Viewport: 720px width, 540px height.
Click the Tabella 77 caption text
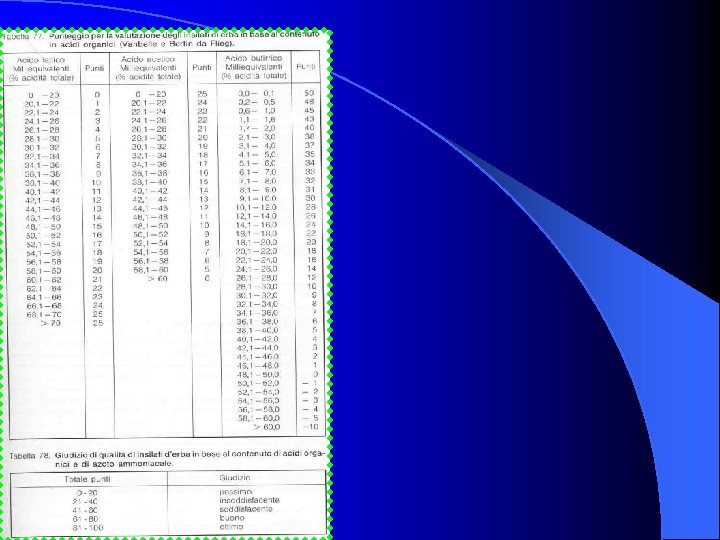(x=161, y=39)
